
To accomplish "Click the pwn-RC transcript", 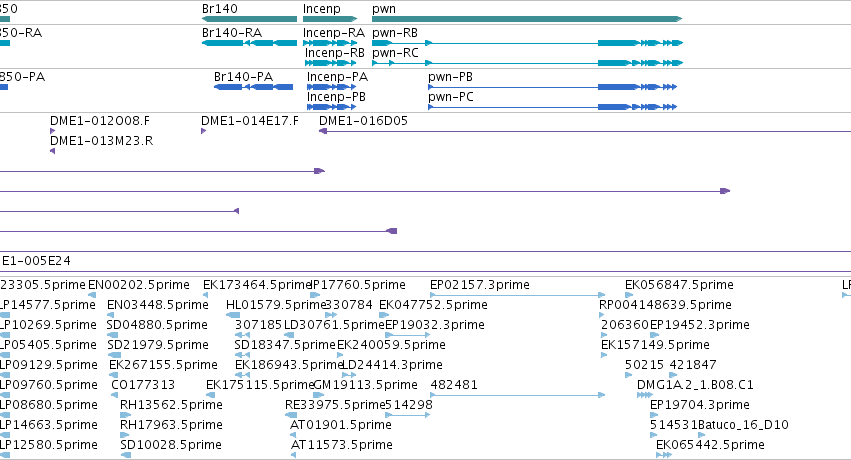I will click(527, 63).
